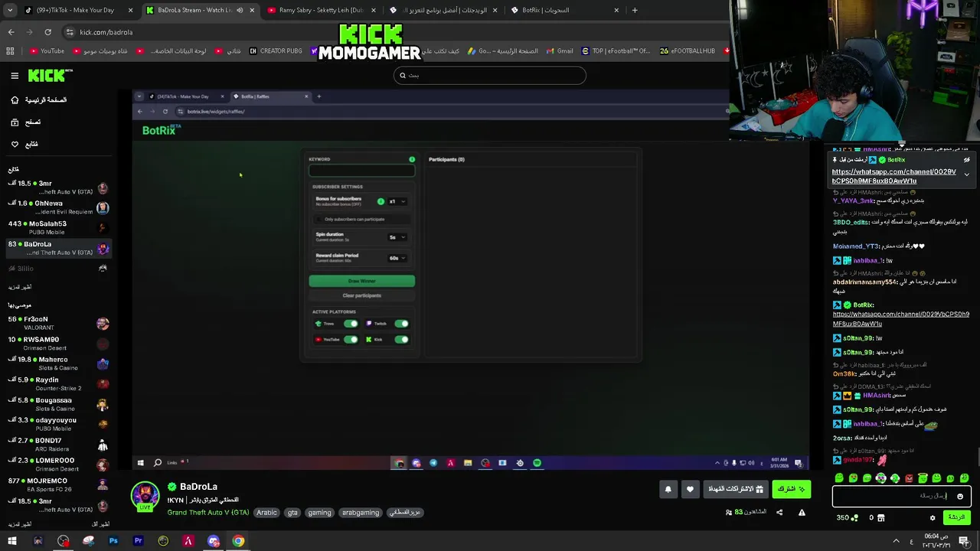Open the pinned WhatsApp channel link
This screenshot has width=980, height=551.
[893, 177]
